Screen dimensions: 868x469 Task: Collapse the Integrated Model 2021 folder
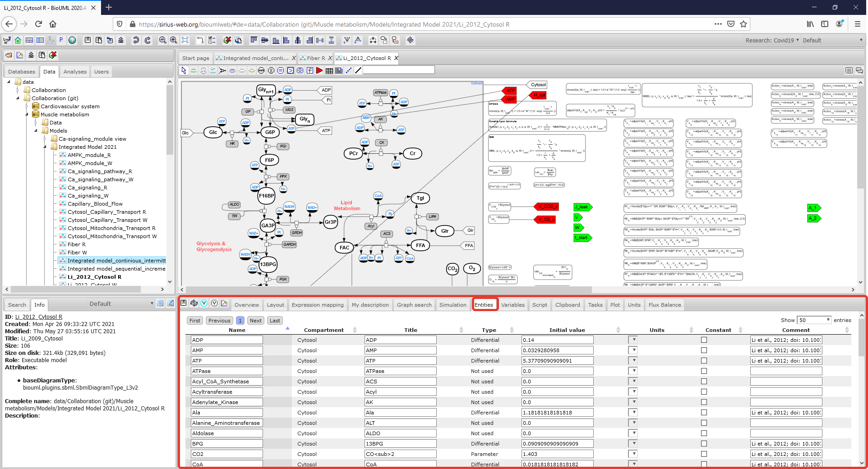[45, 147]
